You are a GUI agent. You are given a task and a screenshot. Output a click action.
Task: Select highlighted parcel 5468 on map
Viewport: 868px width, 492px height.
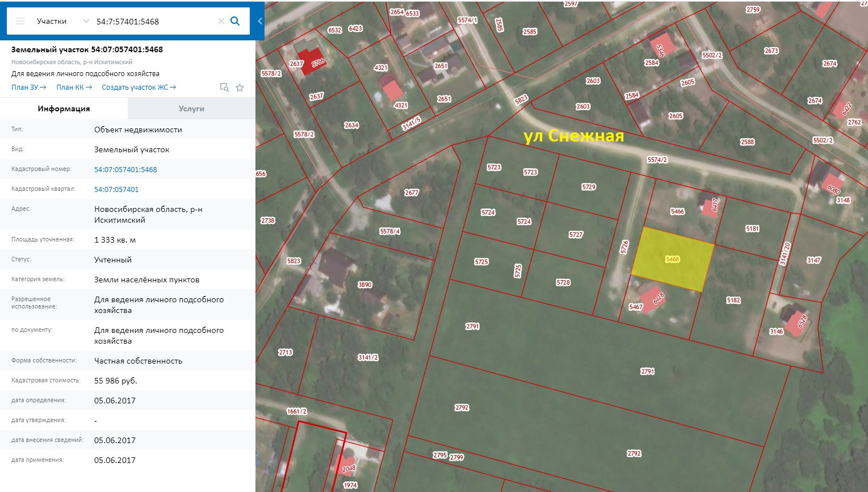[673, 259]
